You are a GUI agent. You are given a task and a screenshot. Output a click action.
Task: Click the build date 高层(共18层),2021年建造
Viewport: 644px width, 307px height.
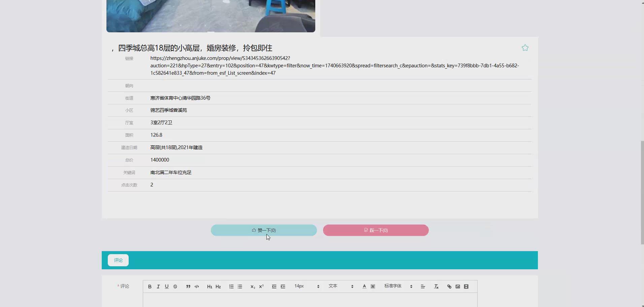pyautogui.click(x=176, y=147)
